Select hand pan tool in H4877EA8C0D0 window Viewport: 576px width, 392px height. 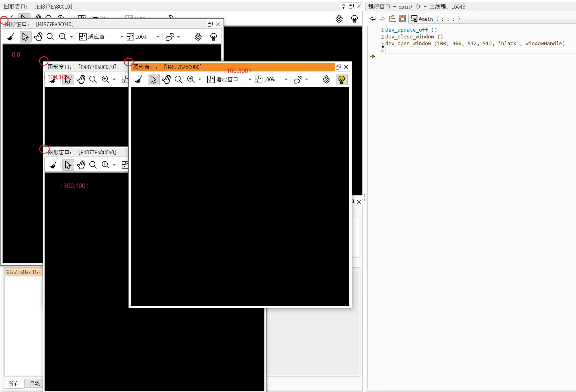pyautogui.click(x=166, y=79)
